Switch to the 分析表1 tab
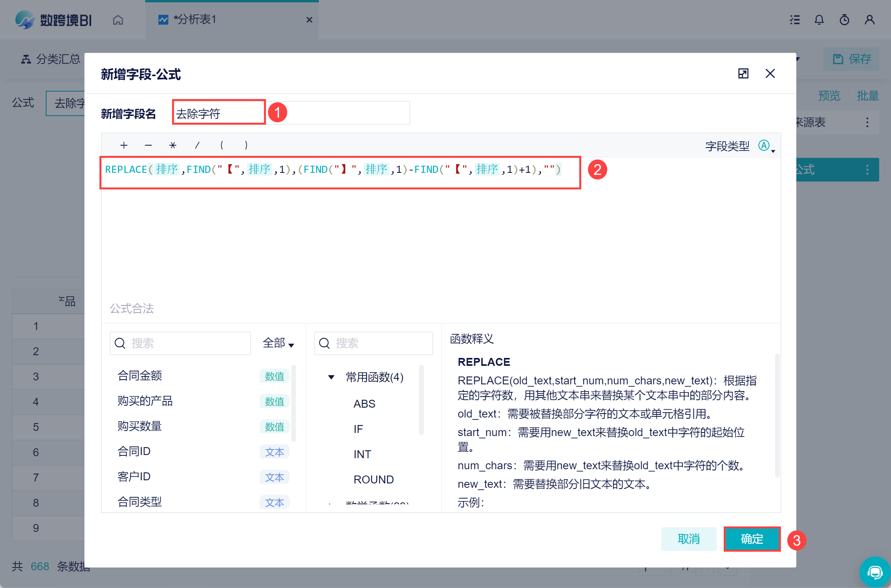 [x=195, y=20]
